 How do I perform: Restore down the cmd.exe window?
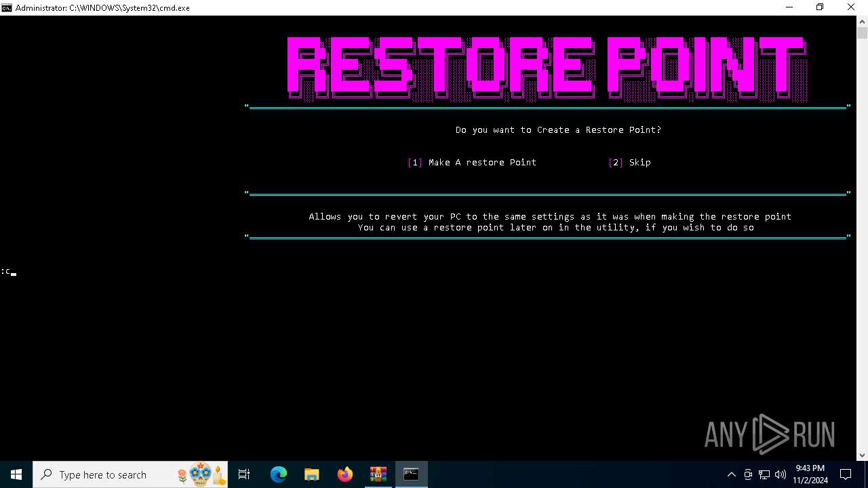click(x=820, y=7)
